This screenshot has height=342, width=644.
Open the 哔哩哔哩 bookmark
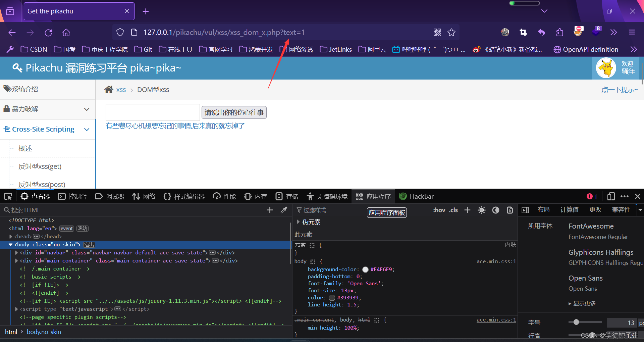pyautogui.click(x=429, y=49)
